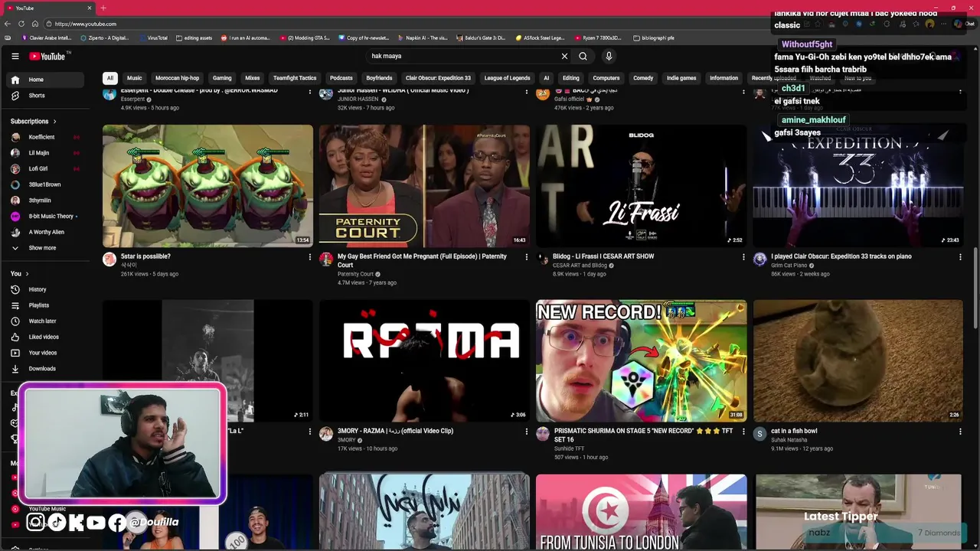Select the 'Moroccan hip-hop' filter chip

177,78
